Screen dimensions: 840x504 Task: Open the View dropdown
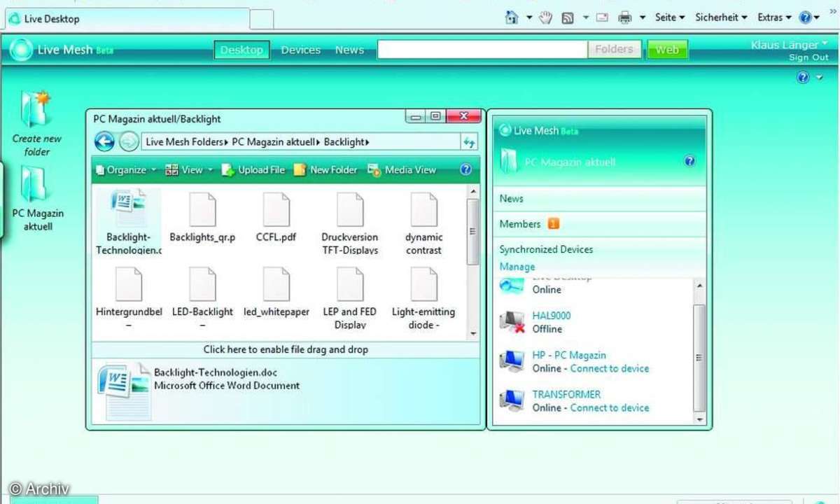click(189, 169)
